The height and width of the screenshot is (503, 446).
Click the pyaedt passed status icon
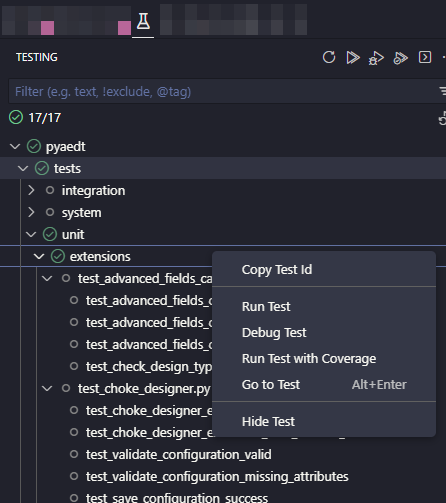pyautogui.click(x=34, y=146)
